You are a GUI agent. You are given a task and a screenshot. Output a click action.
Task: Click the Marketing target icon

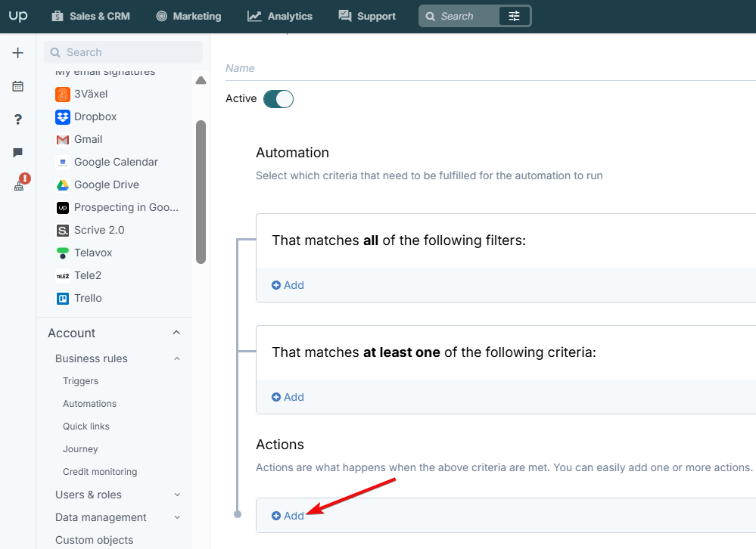161,16
